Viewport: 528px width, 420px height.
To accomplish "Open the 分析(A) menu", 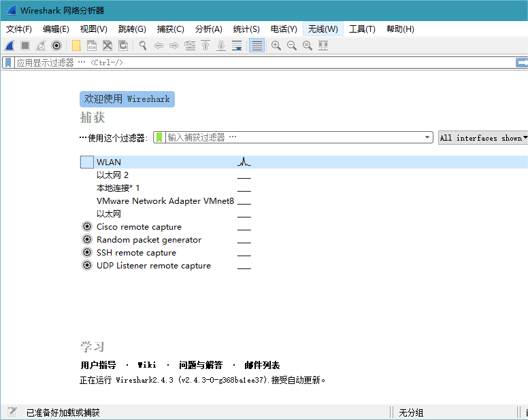I will click(x=209, y=29).
